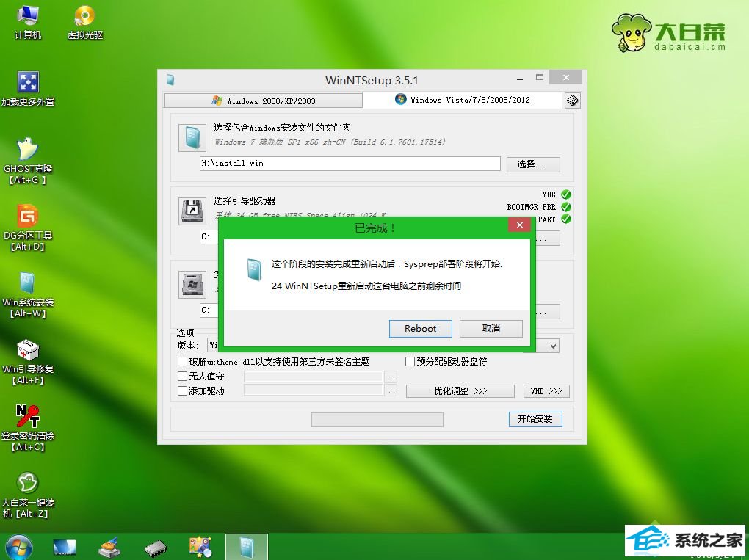Image resolution: width=749 pixels, height=560 pixels.
Task: Launch Win引导修复 desktop shortcut
Action: point(28,361)
